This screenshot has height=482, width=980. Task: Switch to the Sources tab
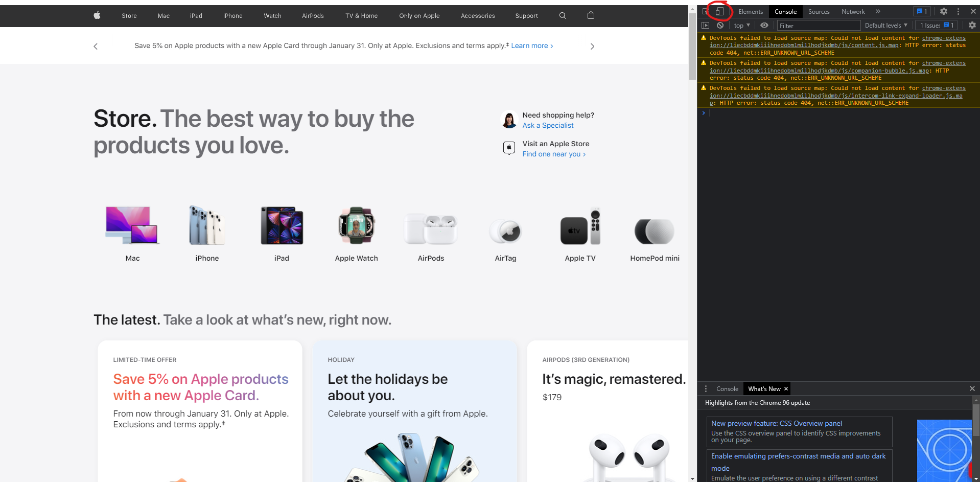(819, 12)
